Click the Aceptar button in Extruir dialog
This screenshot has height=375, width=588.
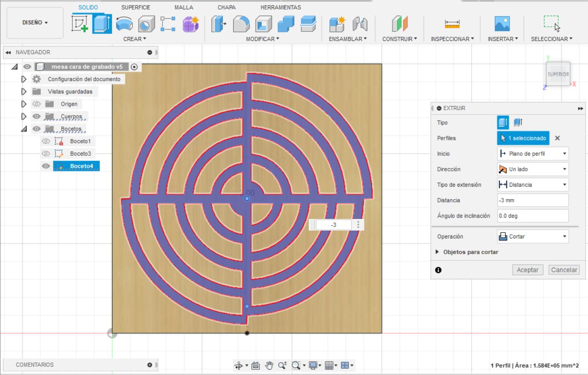pyautogui.click(x=528, y=269)
